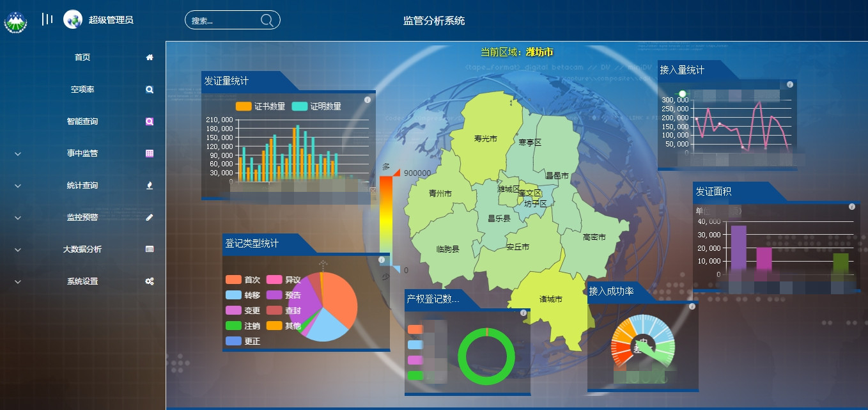Click the info icon on 发证量统计 panel
The height and width of the screenshot is (410, 868).
click(x=368, y=100)
